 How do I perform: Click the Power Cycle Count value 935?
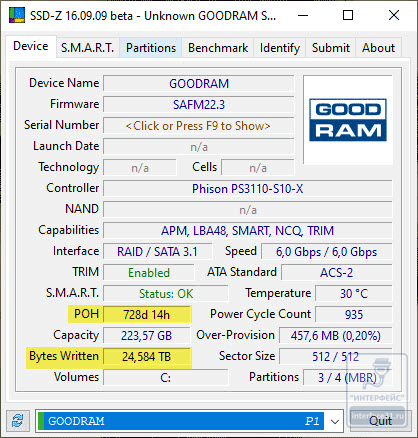[x=354, y=315]
